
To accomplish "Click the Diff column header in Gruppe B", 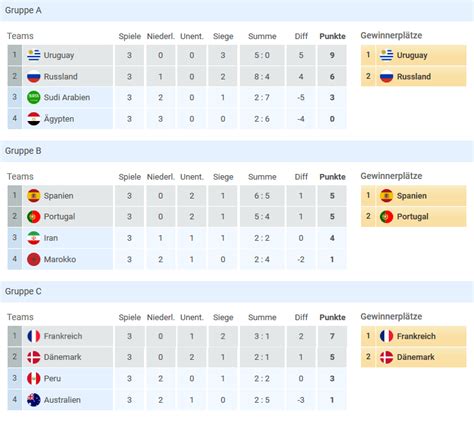I will [x=301, y=177].
